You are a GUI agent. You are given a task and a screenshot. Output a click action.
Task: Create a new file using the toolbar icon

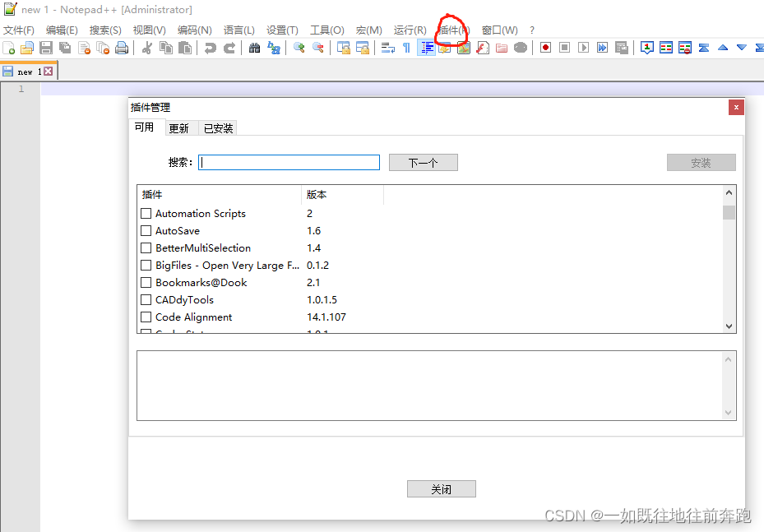click(8, 47)
